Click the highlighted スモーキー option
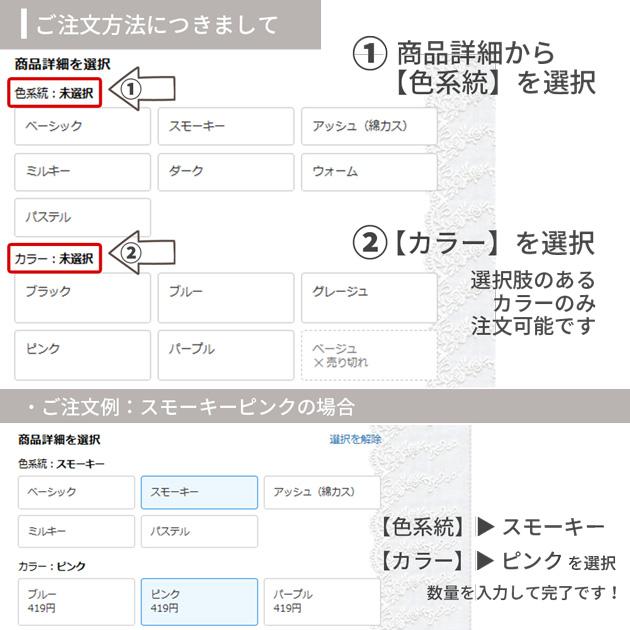The height and width of the screenshot is (630, 630). (x=199, y=492)
